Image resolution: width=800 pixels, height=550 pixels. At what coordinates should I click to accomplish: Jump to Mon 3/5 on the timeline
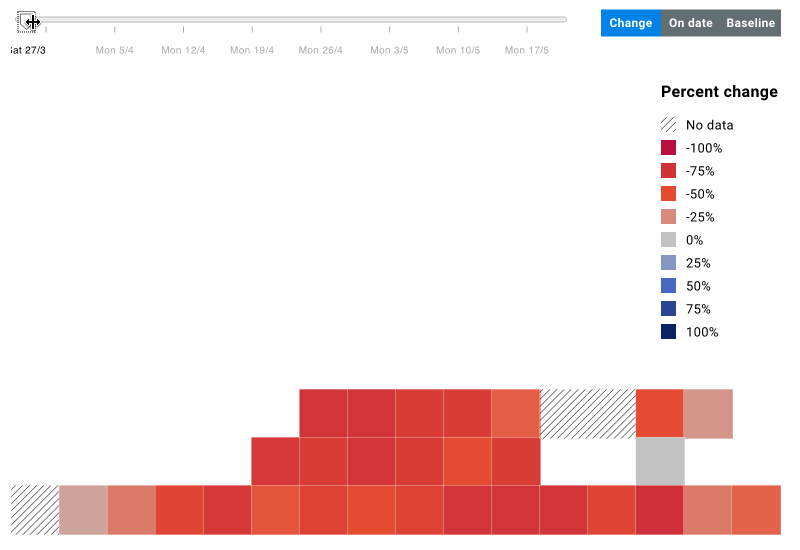389,50
